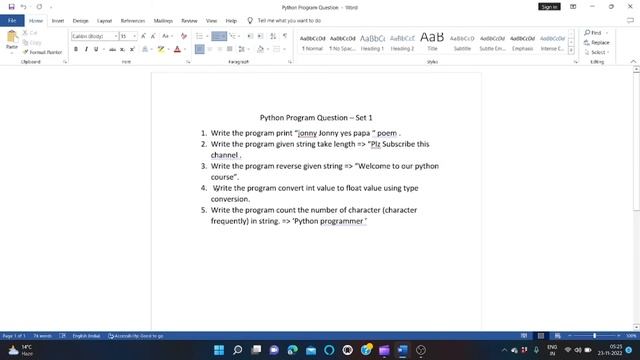
Task: Click Accessibility: Good to go status
Action: tap(136, 336)
